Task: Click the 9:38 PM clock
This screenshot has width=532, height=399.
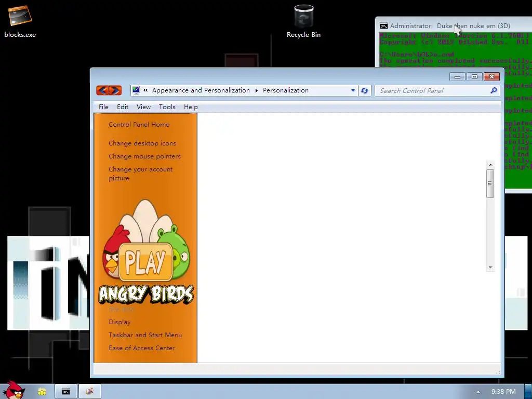Action: click(x=503, y=392)
